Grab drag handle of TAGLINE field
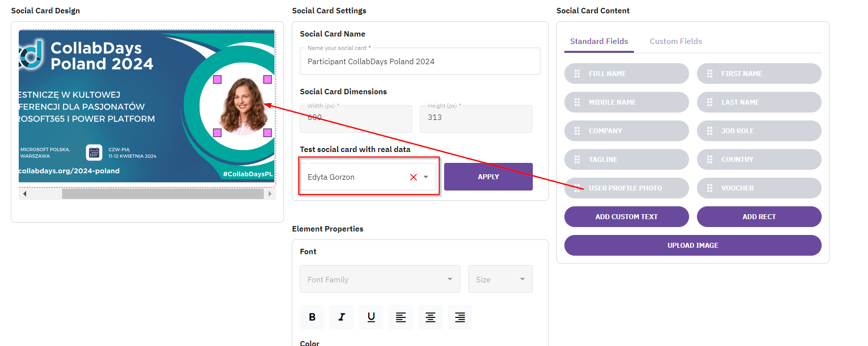 (x=577, y=159)
